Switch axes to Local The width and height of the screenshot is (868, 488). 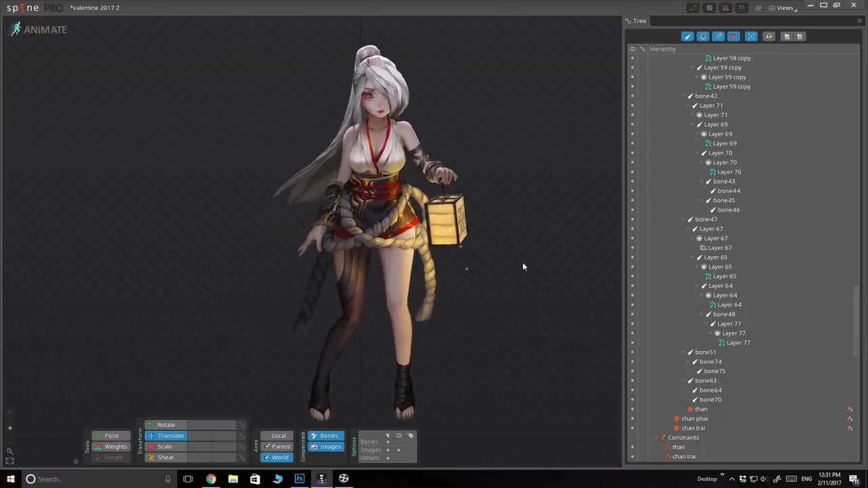[277, 436]
